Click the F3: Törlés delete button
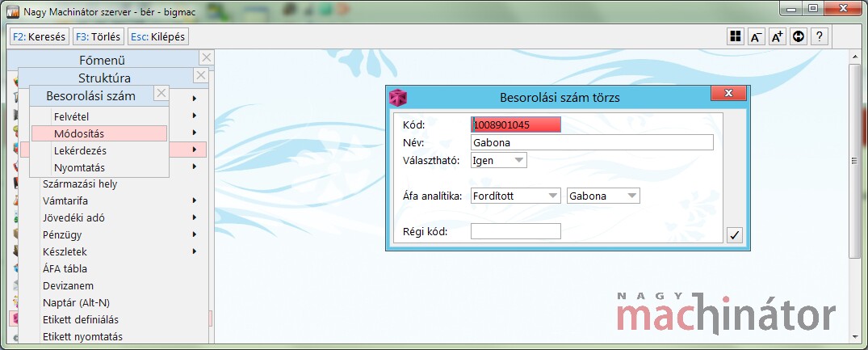The width and height of the screenshot is (868, 350). pyautogui.click(x=98, y=37)
